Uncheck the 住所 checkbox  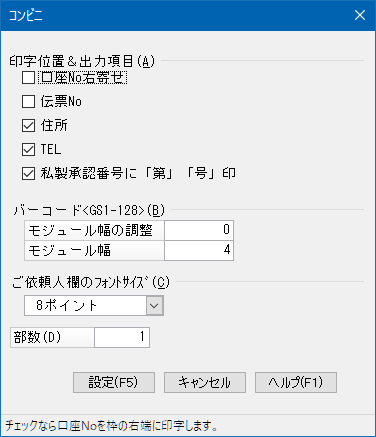pos(28,125)
